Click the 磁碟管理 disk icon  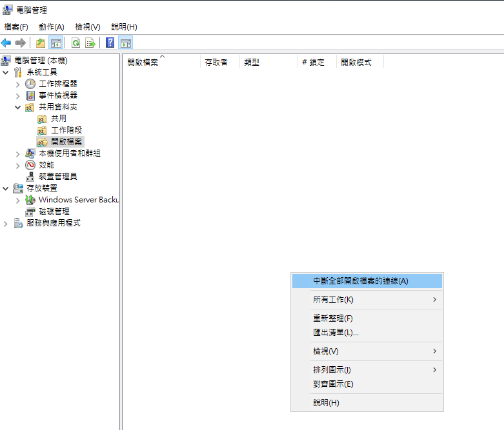pyautogui.click(x=30, y=211)
